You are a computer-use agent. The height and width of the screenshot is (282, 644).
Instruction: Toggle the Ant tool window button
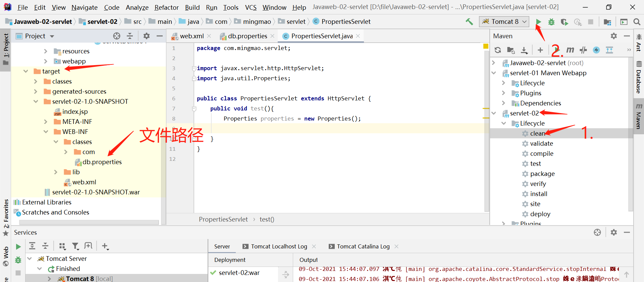click(639, 43)
